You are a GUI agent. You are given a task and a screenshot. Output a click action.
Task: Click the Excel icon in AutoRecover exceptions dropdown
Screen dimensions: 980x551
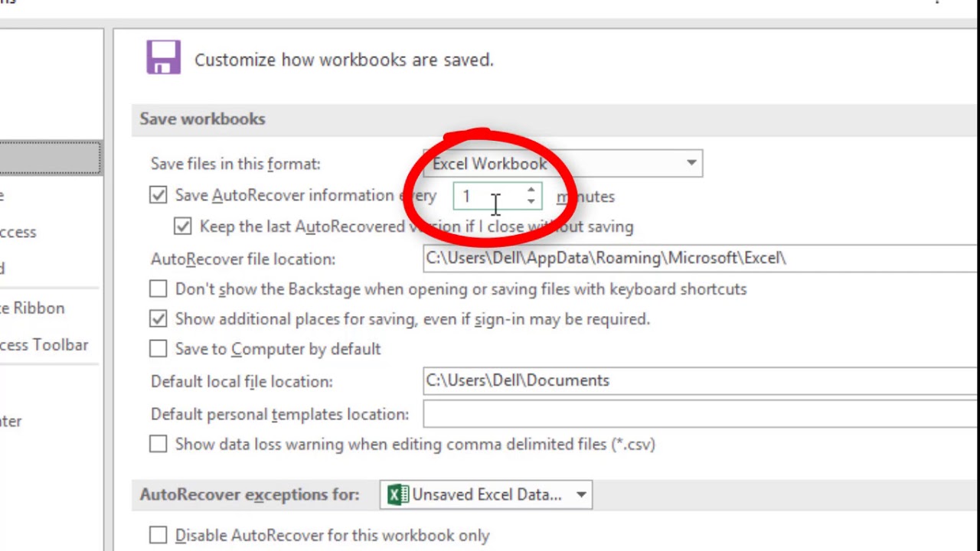pos(397,494)
